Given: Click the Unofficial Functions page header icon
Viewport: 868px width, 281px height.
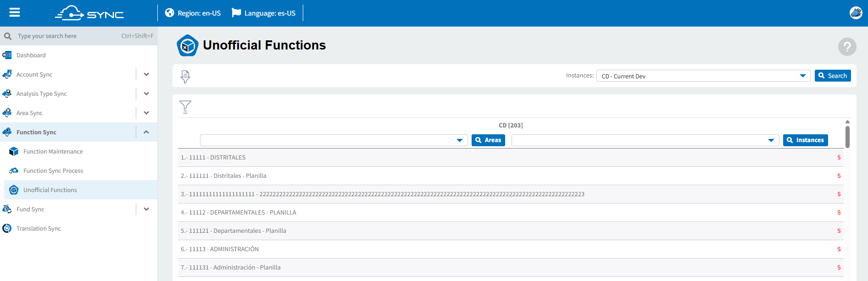Looking at the screenshot, I should click(x=187, y=45).
